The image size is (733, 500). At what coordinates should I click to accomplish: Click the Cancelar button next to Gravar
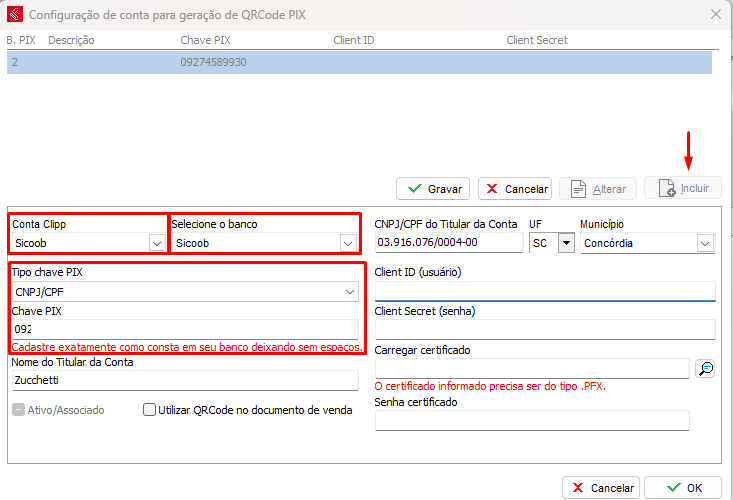click(515, 189)
